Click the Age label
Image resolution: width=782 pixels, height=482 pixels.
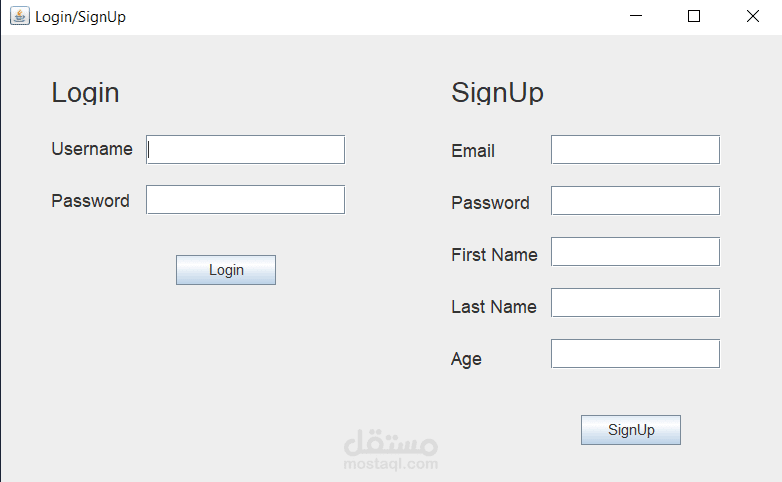[466, 359]
